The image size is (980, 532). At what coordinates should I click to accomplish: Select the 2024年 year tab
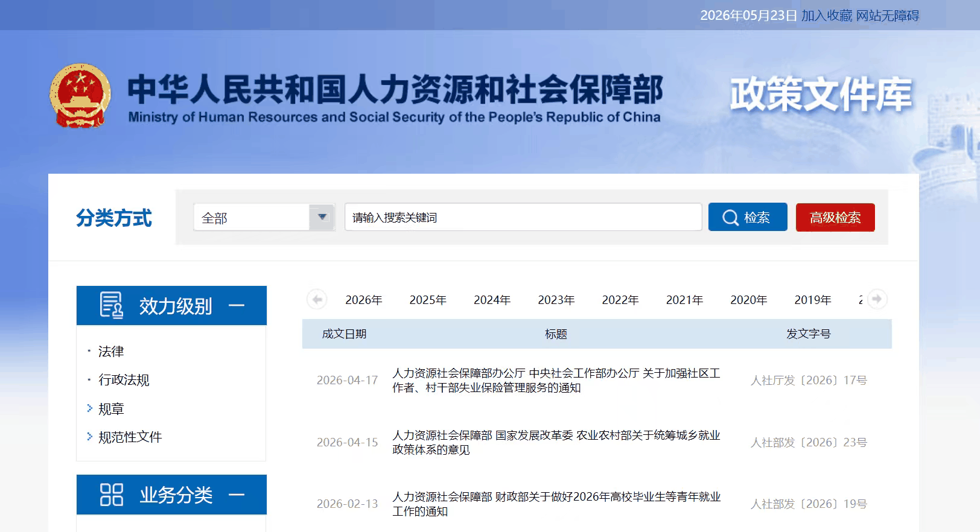(x=492, y=300)
